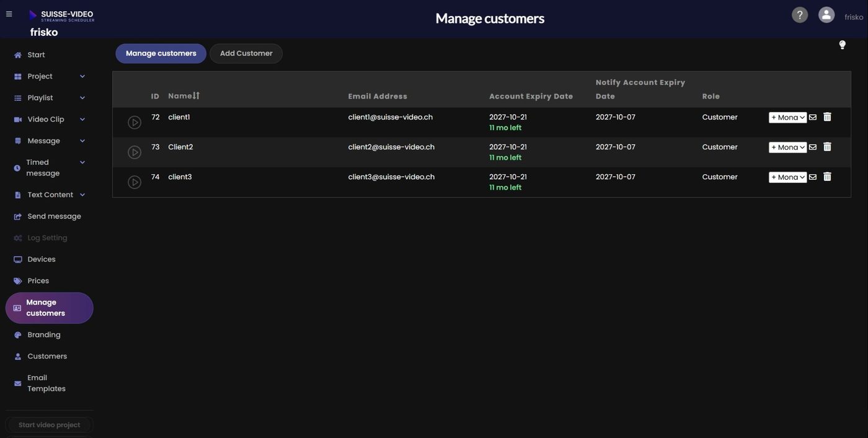Send email to client3 via envelope icon

813,177
